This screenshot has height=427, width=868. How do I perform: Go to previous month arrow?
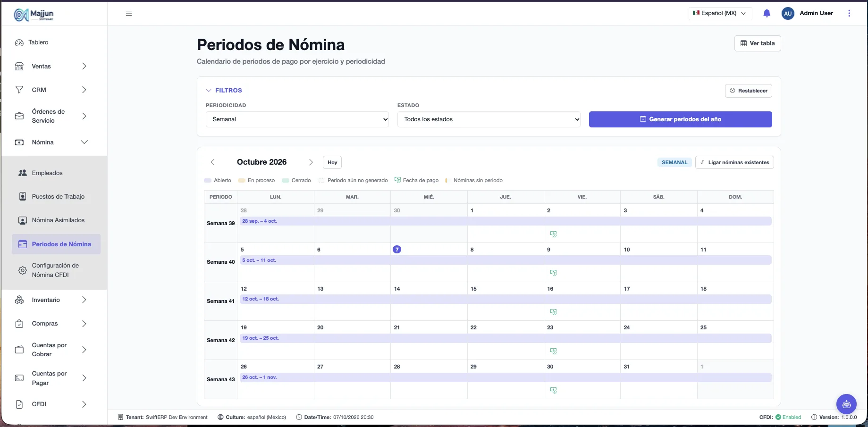pos(212,162)
